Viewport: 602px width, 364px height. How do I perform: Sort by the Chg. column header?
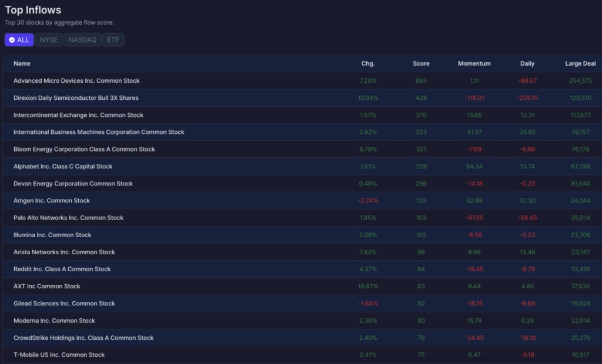point(368,63)
